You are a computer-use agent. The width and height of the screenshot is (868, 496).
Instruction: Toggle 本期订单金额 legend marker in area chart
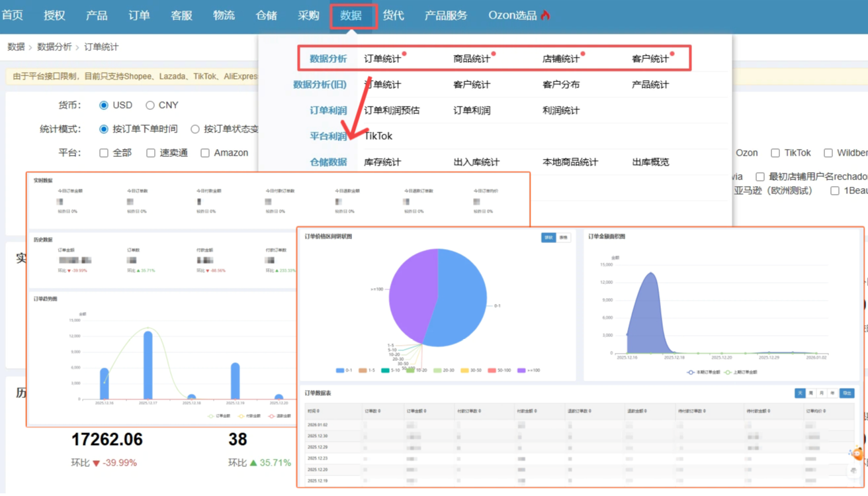click(x=691, y=372)
